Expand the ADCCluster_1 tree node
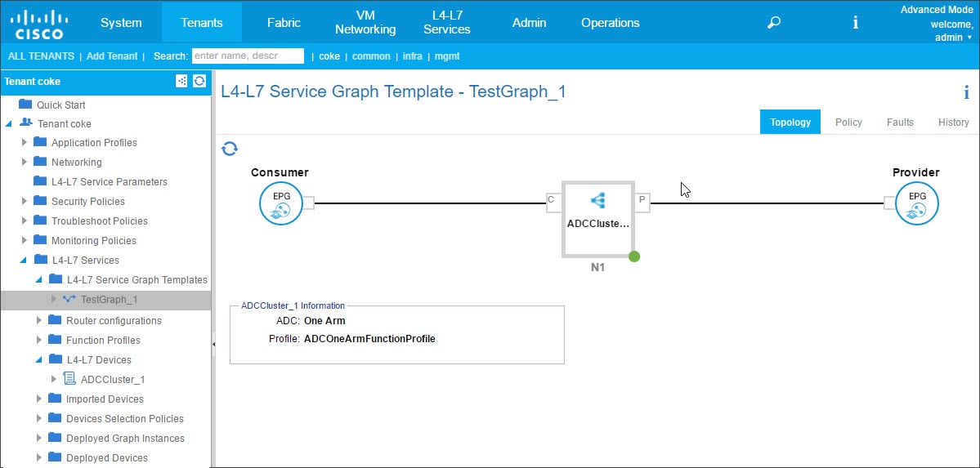The height and width of the screenshot is (468, 980). [54, 379]
